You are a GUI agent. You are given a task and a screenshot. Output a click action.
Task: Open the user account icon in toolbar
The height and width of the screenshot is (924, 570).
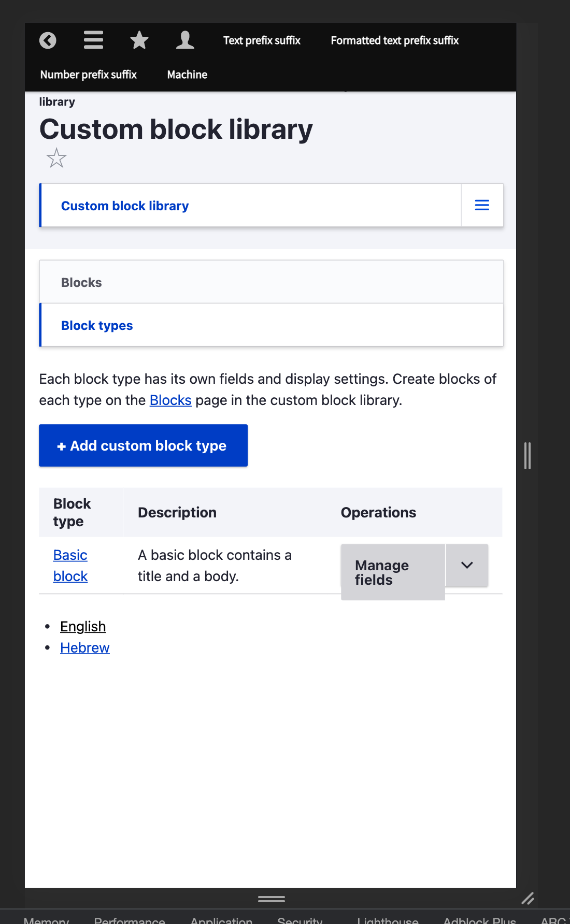coord(185,40)
